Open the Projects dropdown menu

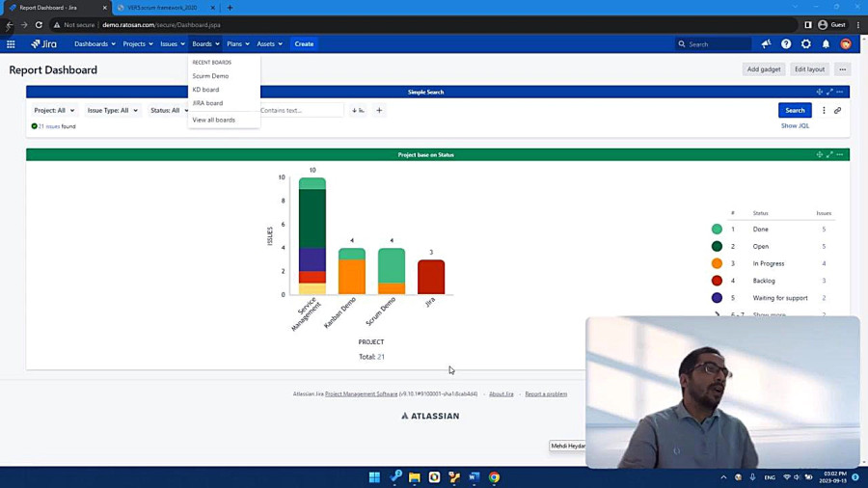pos(138,44)
